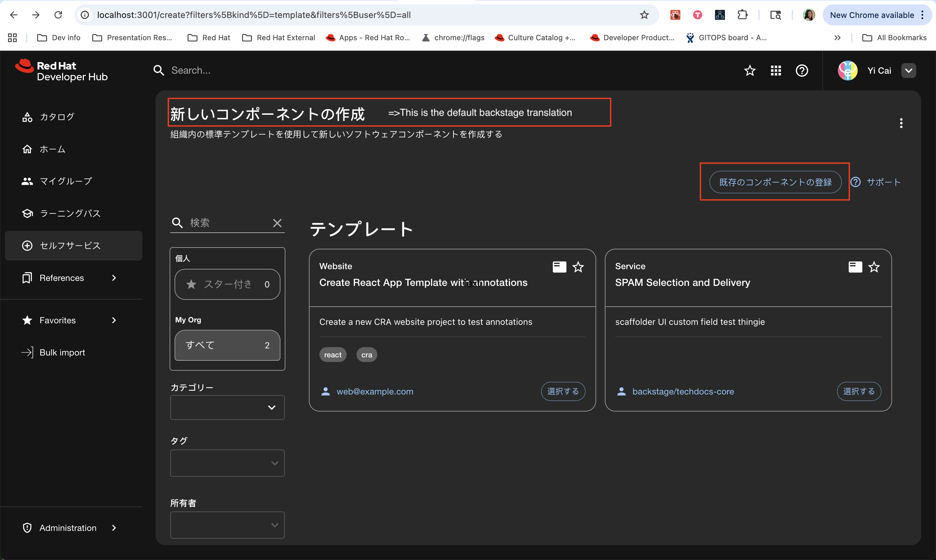View TechDocs icon on Service template card
Image resolution: width=936 pixels, height=560 pixels.
(855, 267)
